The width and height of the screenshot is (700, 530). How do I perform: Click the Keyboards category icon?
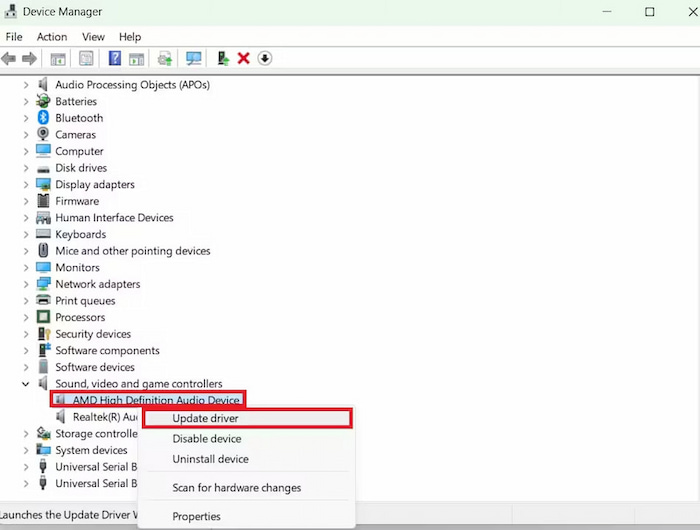pyautogui.click(x=43, y=234)
